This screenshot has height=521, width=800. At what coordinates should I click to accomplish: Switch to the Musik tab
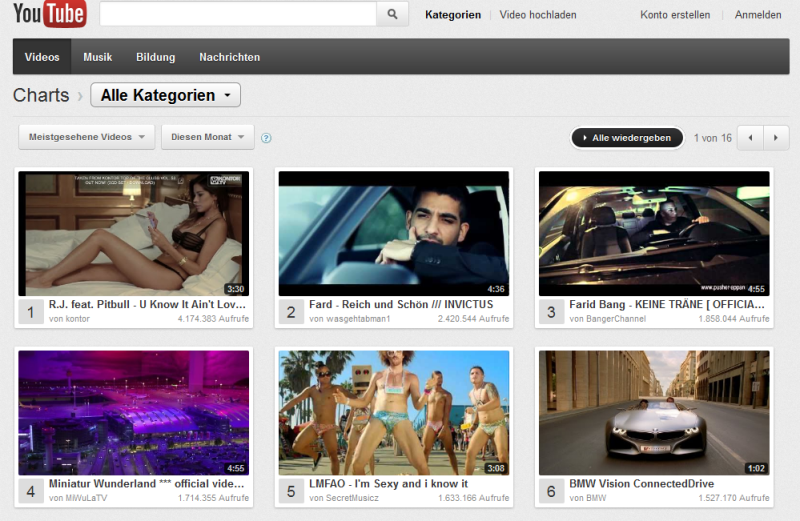tap(98, 57)
